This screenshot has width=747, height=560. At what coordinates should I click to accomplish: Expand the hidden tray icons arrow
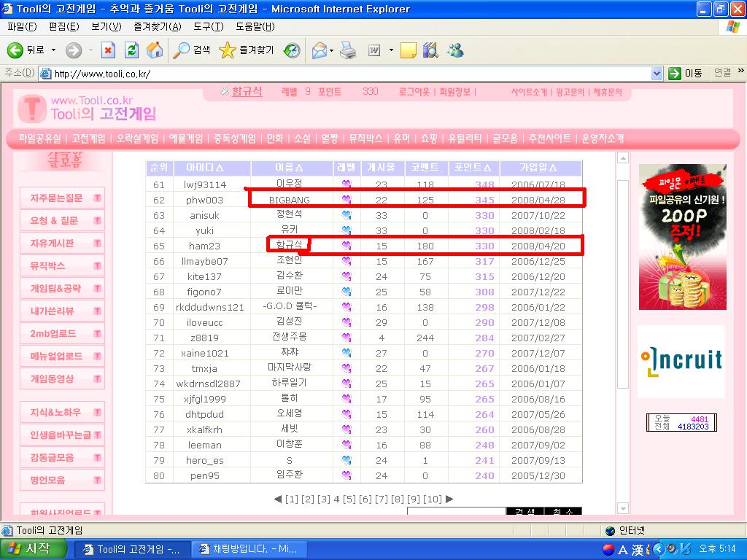tap(659, 550)
